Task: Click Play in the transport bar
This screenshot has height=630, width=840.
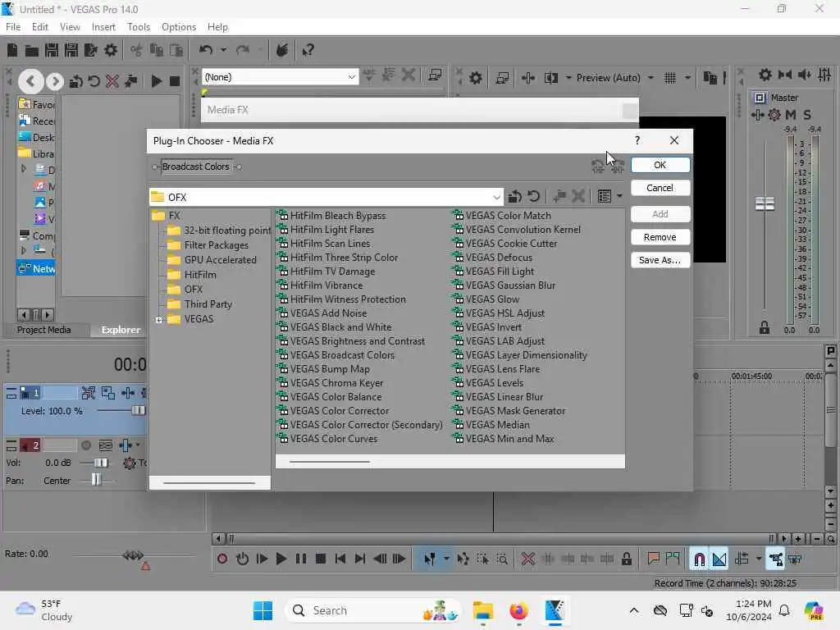Action: 281,559
